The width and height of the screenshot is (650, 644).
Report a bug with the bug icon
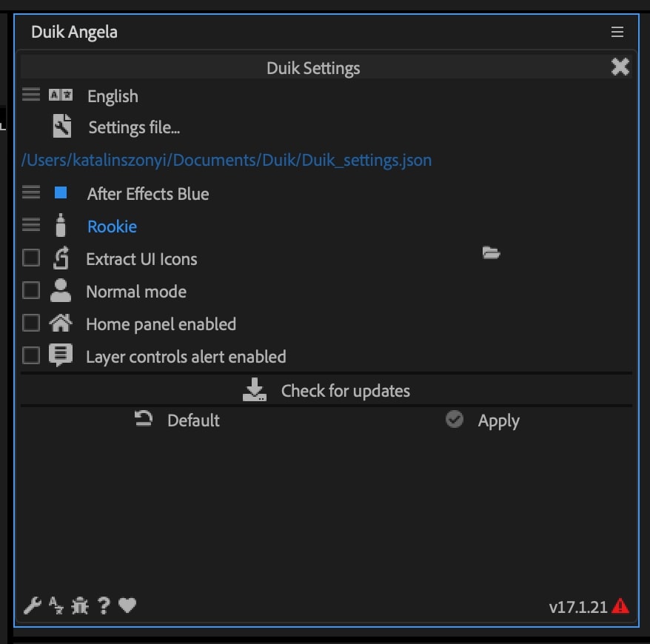(80, 606)
